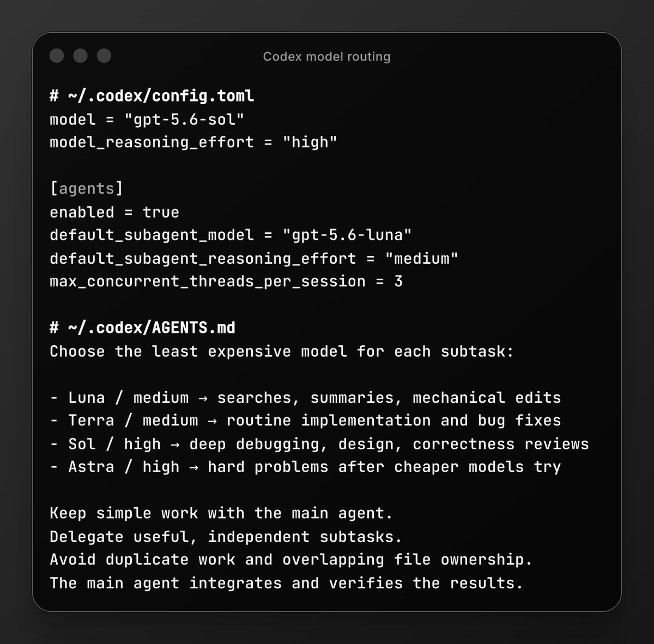Click the Codex model routing title
The width and height of the screenshot is (654, 644).
click(x=326, y=57)
